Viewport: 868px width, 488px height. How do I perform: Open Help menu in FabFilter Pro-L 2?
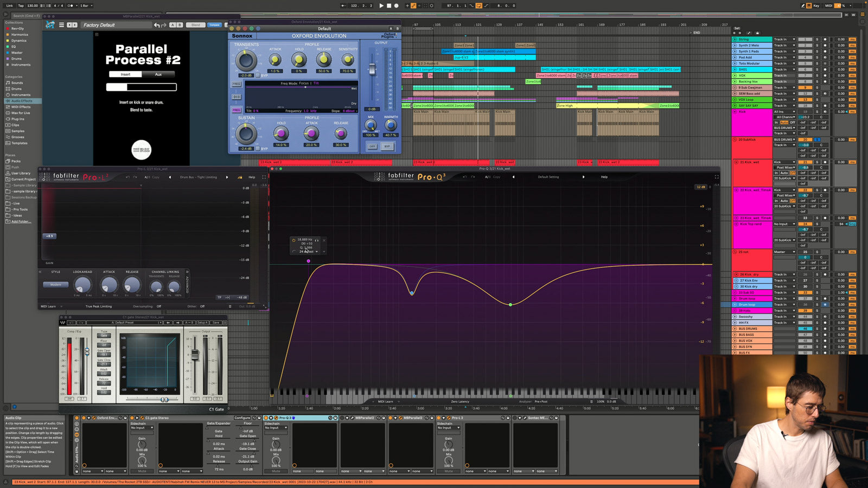pyautogui.click(x=252, y=177)
